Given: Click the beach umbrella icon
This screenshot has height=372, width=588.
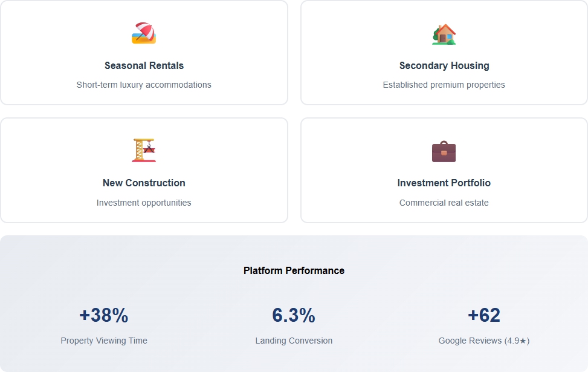Looking at the screenshot, I should pyautogui.click(x=144, y=33).
